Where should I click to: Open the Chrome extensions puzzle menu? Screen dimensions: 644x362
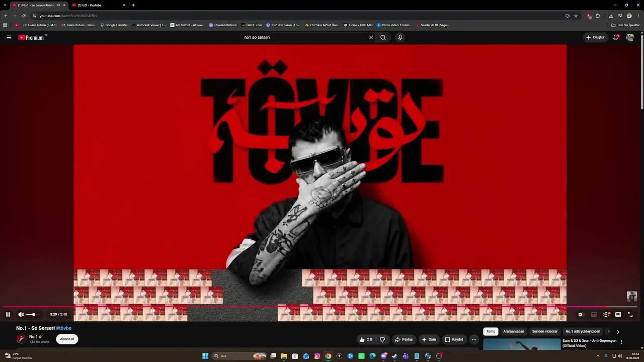(598, 16)
